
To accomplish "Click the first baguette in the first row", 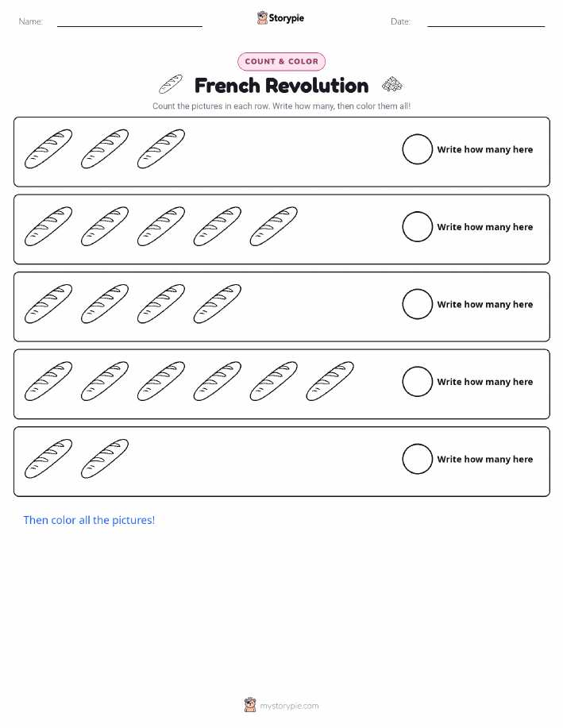I will [x=48, y=148].
